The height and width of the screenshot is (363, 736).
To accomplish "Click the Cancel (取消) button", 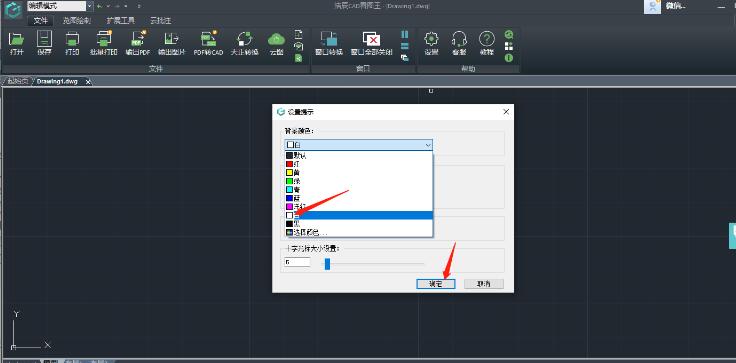I will [x=483, y=284].
